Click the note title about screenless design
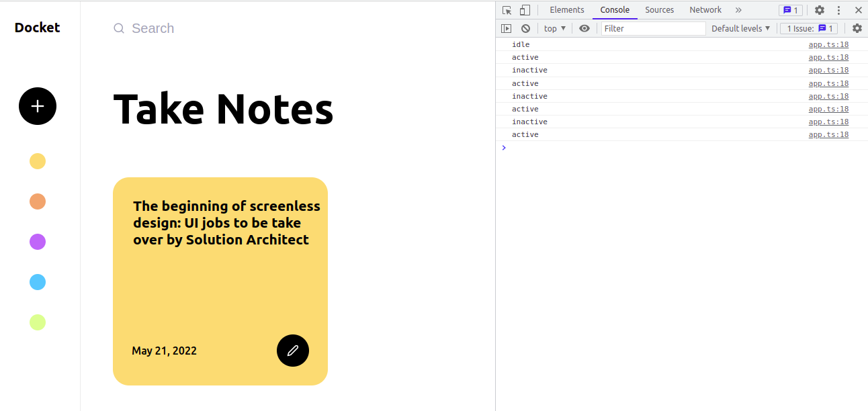The height and width of the screenshot is (411, 868). 226,223
